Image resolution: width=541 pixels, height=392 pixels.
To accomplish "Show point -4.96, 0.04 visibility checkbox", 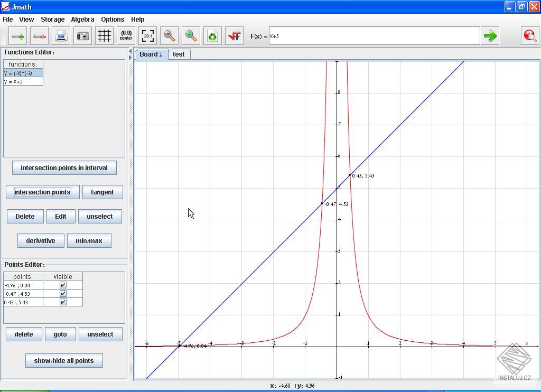I will [x=63, y=285].
